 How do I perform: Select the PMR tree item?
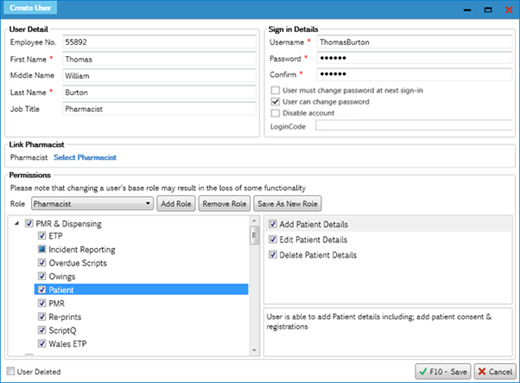pyautogui.click(x=57, y=303)
